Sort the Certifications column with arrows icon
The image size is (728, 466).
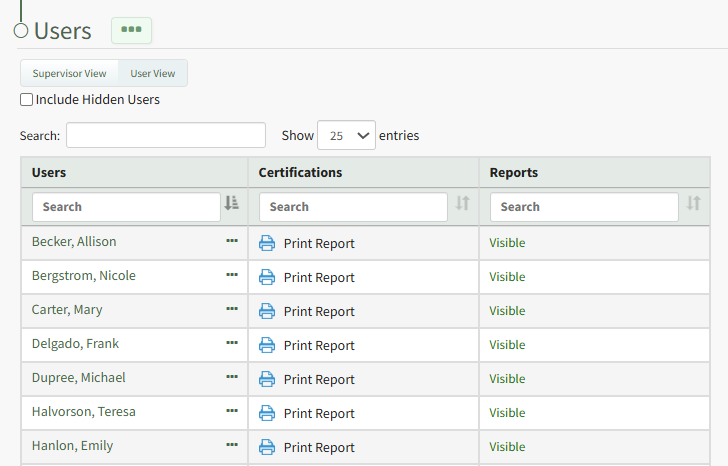click(x=462, y=203)
